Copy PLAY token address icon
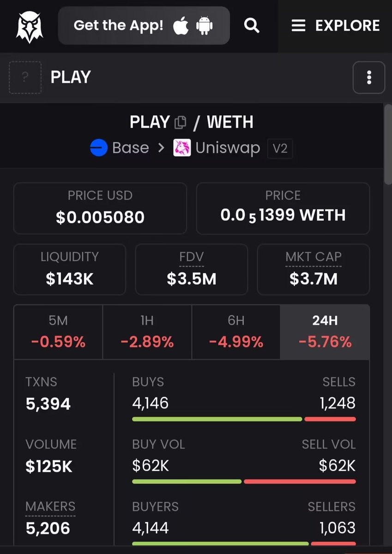The image size is (392, 554). pyautogui.click(x=181, y=122)
